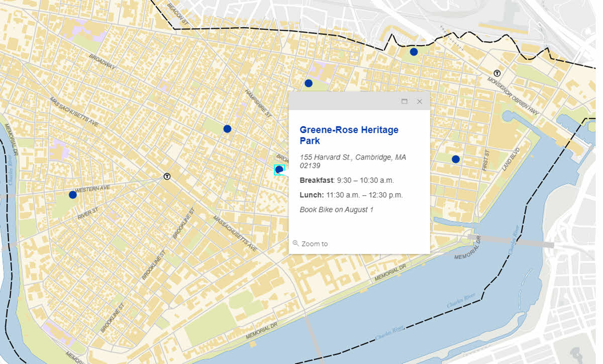Image resolution: width=603 pixels, height=364 pixels.
Task: Click the Zoom to link in popup
Action: coord(315,244)
